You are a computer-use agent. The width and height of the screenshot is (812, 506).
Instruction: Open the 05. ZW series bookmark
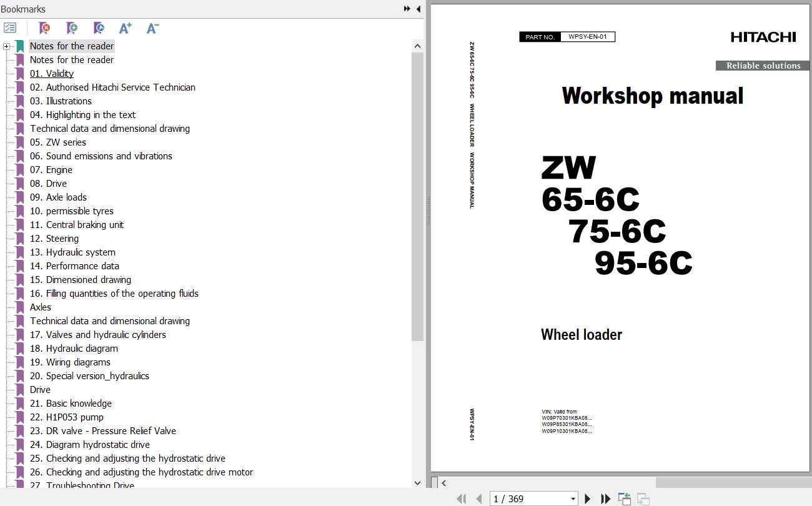tap(58, 142)
